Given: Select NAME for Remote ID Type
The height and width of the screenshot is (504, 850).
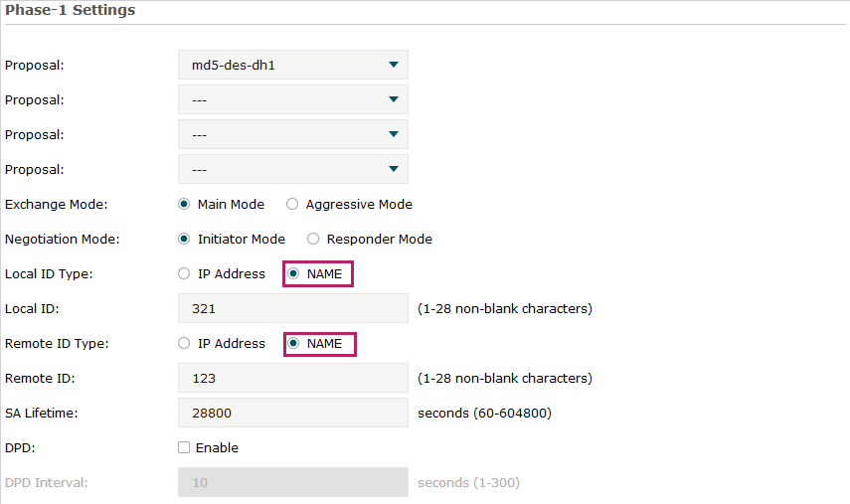Looking at the screenshot, I should point(293,343).
